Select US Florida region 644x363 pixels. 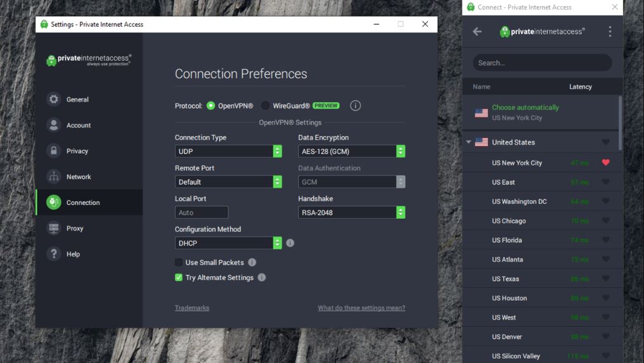pos(541,240)
